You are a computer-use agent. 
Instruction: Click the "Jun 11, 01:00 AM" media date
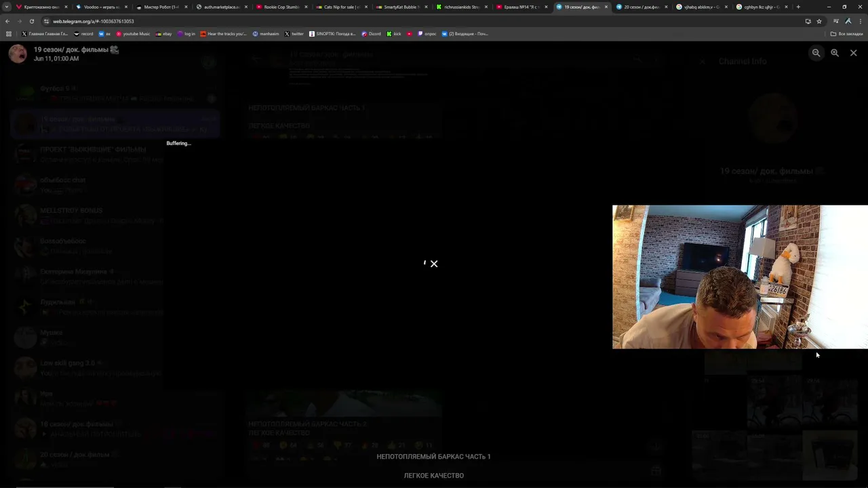[x=56, y=59]
